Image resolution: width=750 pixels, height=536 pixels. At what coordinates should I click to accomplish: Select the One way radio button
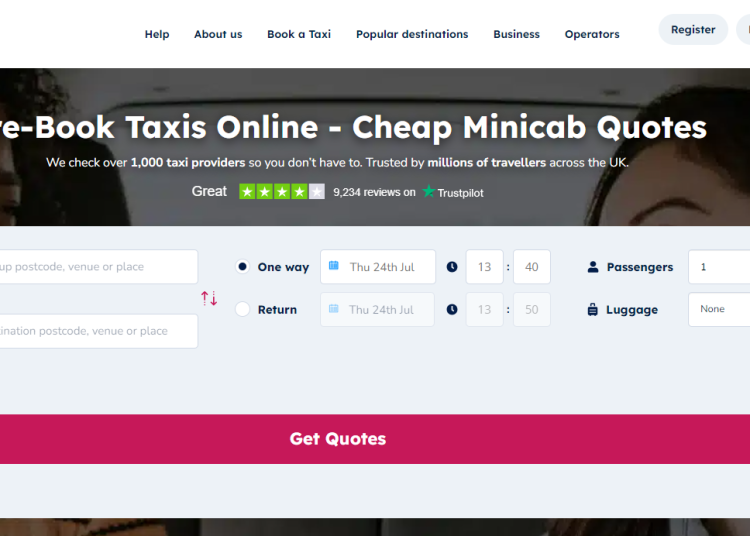point(243,266)
